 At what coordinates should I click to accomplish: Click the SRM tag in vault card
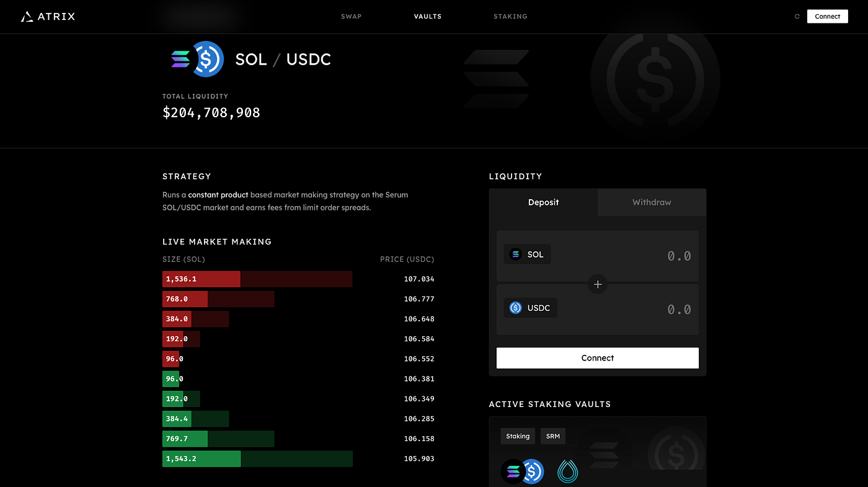[x=553, y=436]
